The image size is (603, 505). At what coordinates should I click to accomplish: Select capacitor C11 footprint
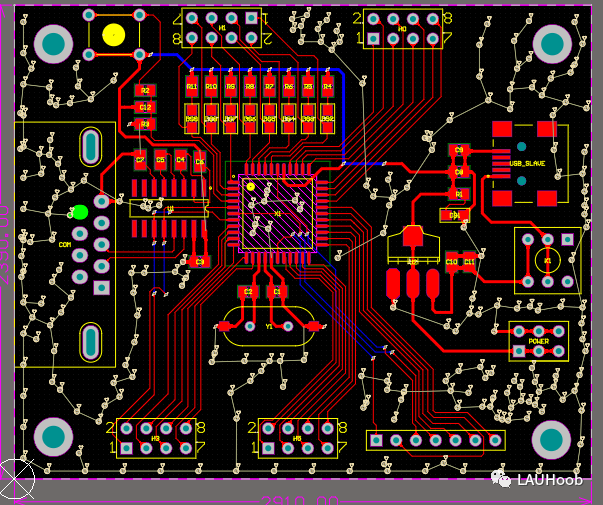(x=469, y=262)
